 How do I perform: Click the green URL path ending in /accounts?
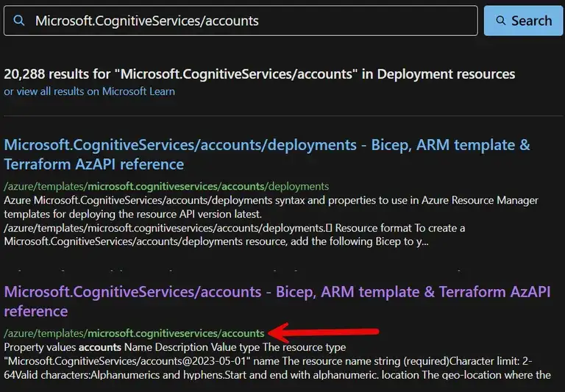pyautogui.click(x=134, y=333)
